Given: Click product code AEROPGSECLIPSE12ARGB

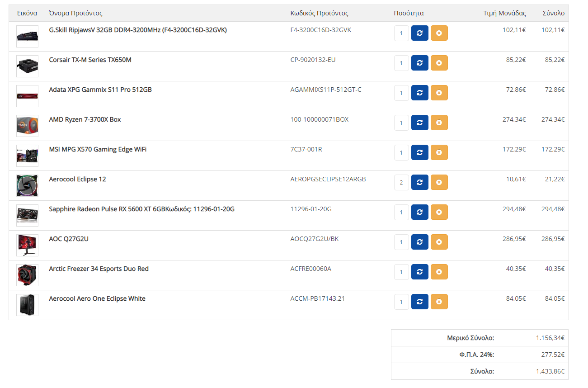Looking at the screenshot, I should tap(328, 179).
